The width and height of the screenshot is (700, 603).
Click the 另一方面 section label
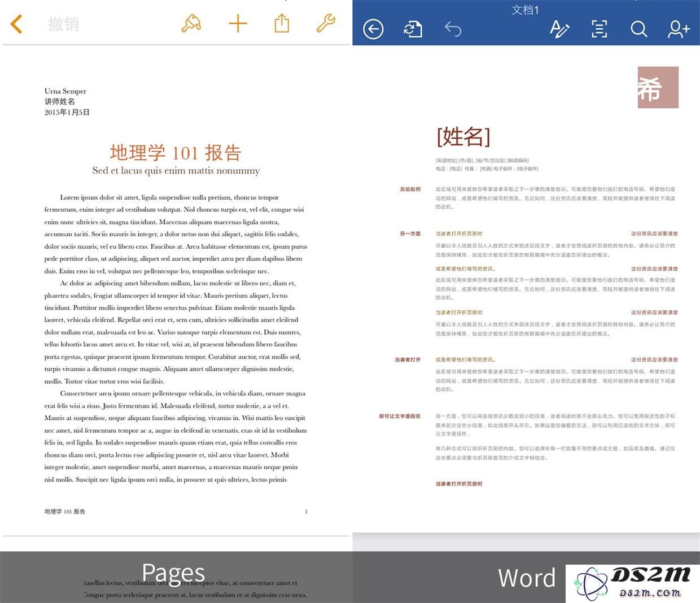(410, 234)
